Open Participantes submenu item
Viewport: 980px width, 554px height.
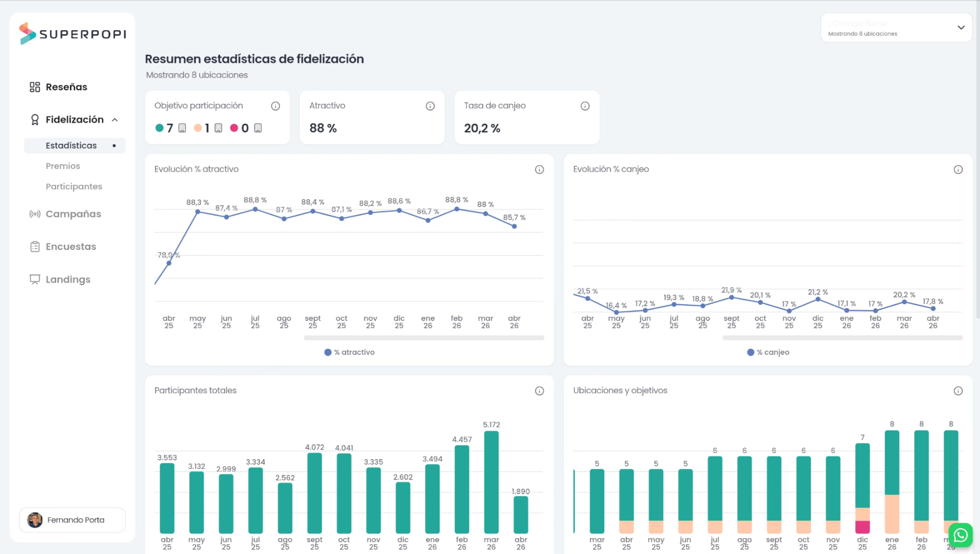(x=74, y=186)
